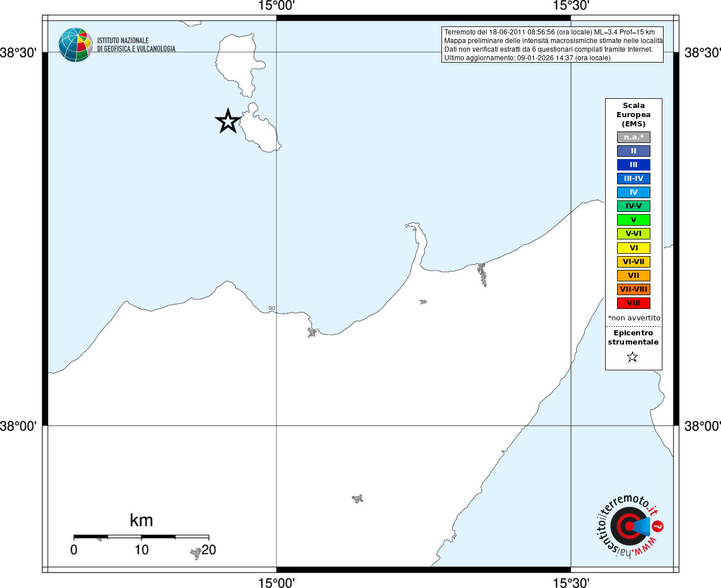Select the intensity II legend swatch

tap(634, 151)
